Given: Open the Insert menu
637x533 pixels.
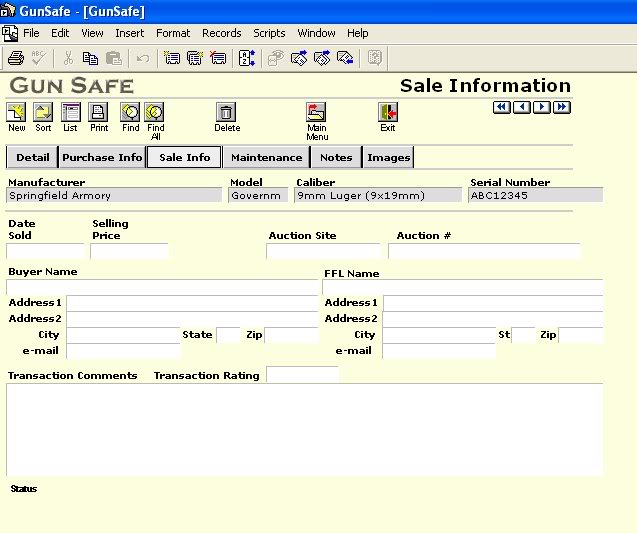Looking at the screenshot, I should pos(130,33).
